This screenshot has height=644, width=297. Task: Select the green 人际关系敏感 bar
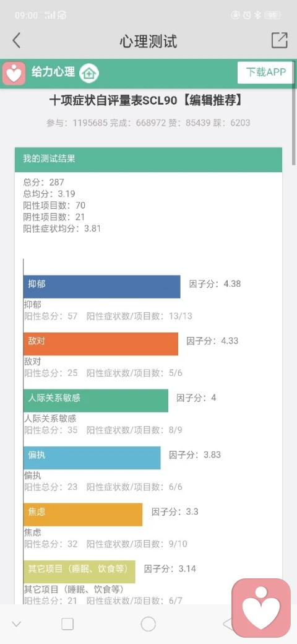click(x=95, y=401)
